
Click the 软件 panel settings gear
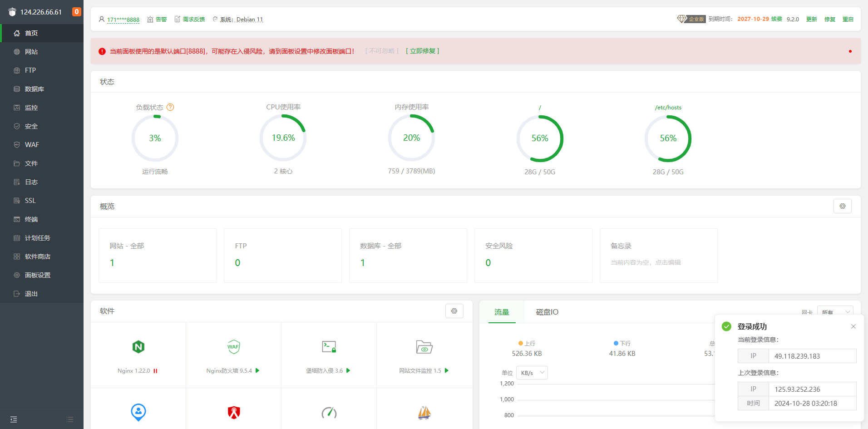tap(454, 311)
